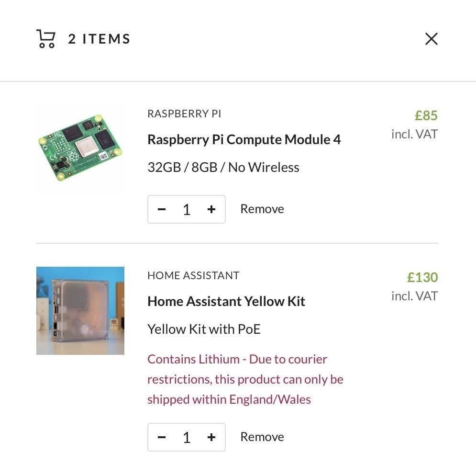
Task: Open Compute Module 4 product thumbnail
Action: (80, 148)
